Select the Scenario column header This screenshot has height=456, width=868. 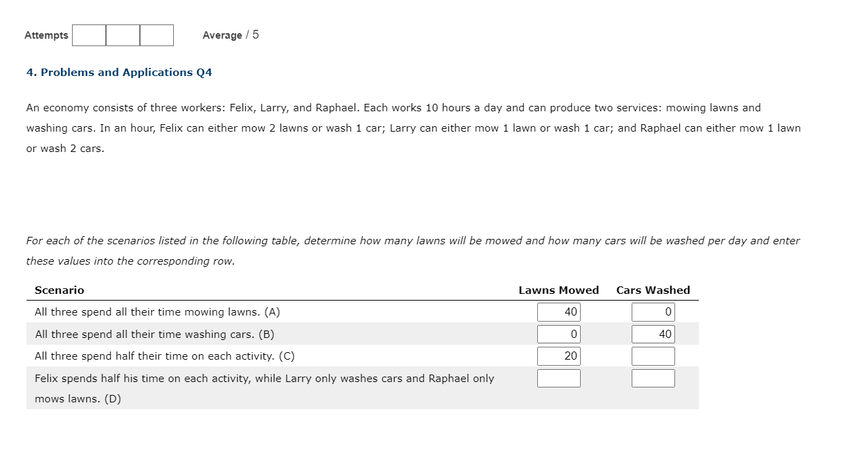[x=60, y=290]
